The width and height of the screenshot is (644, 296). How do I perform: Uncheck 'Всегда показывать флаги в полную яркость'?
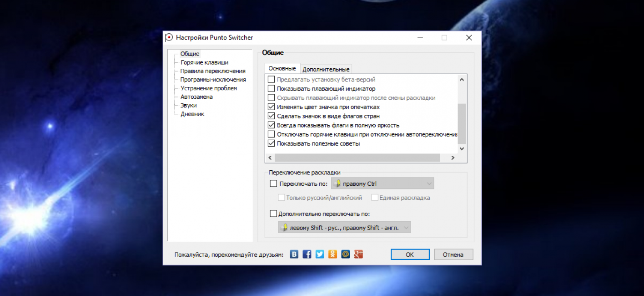coord(272,125)
